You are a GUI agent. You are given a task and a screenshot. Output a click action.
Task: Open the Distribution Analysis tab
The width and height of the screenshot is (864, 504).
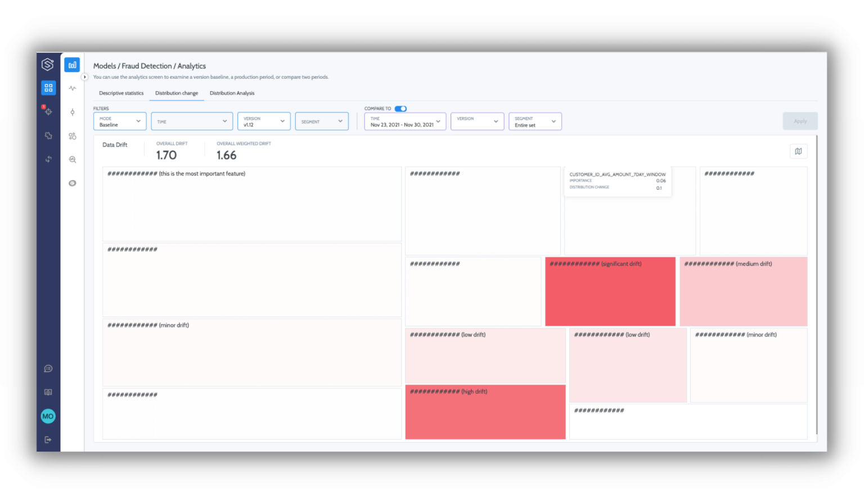click(x=232, y=93)
